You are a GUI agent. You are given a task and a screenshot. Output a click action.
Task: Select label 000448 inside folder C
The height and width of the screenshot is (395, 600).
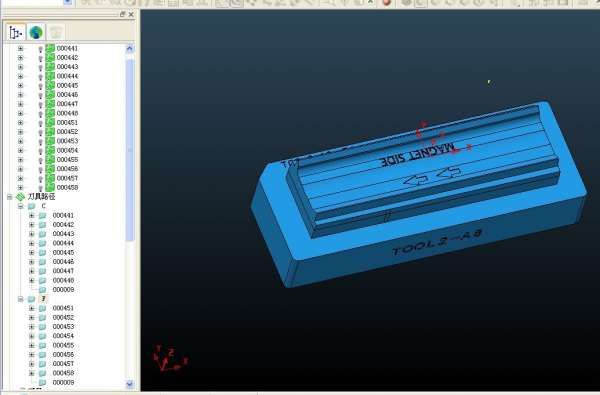63,281
